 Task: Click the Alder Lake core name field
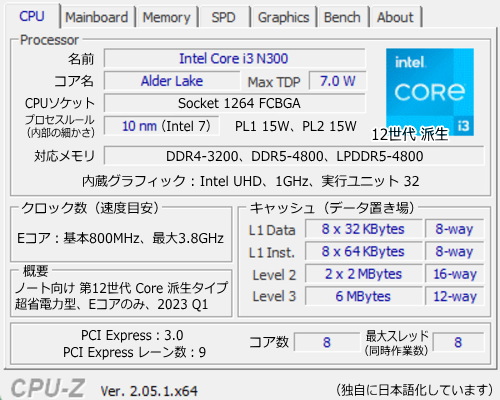click(x=172, y=81)
